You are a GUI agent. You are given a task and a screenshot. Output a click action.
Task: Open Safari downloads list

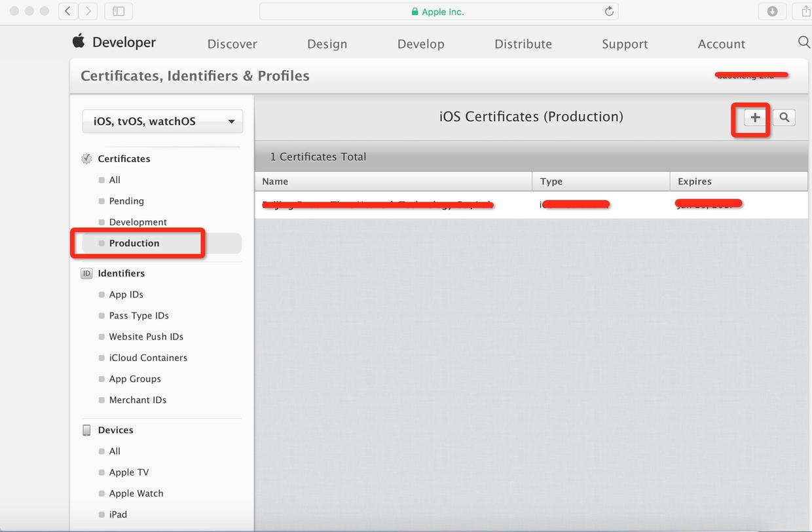coord(773,11)
